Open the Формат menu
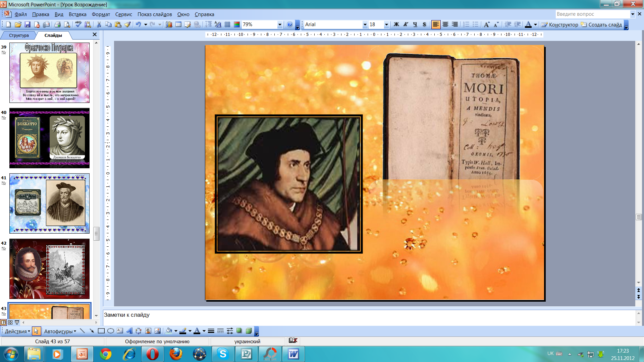Viewport: 644px width, 362px height. (101, 14)
